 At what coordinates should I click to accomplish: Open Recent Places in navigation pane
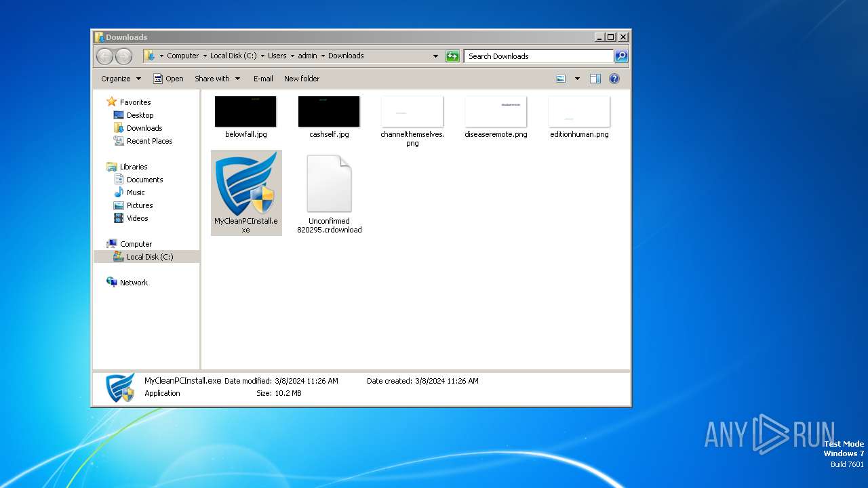149,141
